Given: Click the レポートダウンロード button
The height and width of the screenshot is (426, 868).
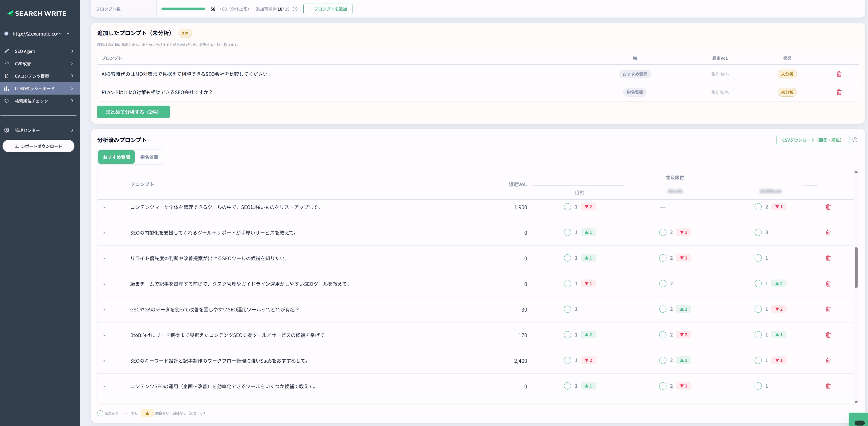Looking at the screenshot, I should pyautogui.click(x=38, y=146).
